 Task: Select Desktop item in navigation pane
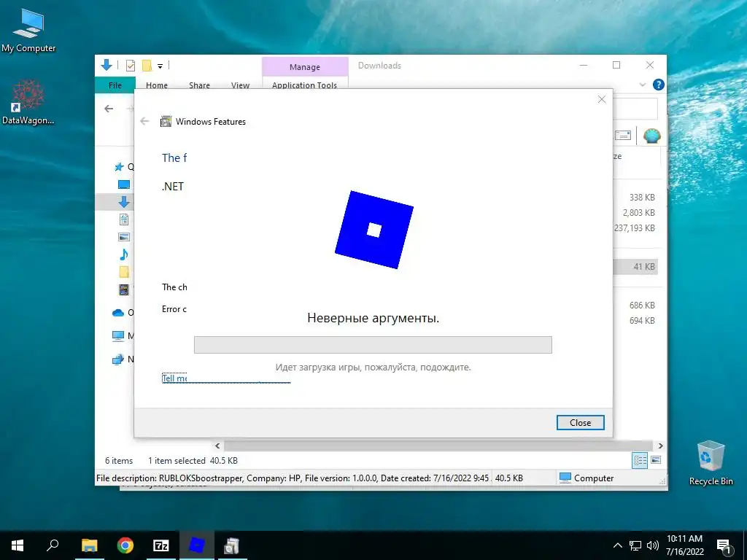click(x=124, y=184)
